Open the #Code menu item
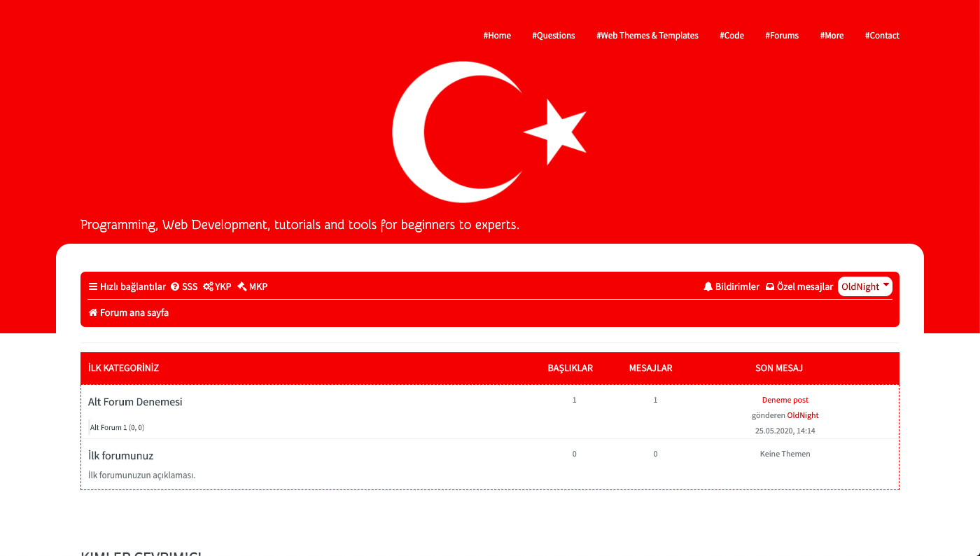The height and width of the screenshot is (556, 980). [x=731, y=36]
